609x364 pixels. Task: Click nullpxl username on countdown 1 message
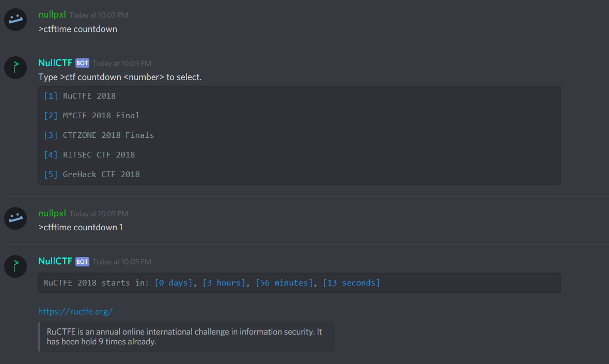(52, 213)
